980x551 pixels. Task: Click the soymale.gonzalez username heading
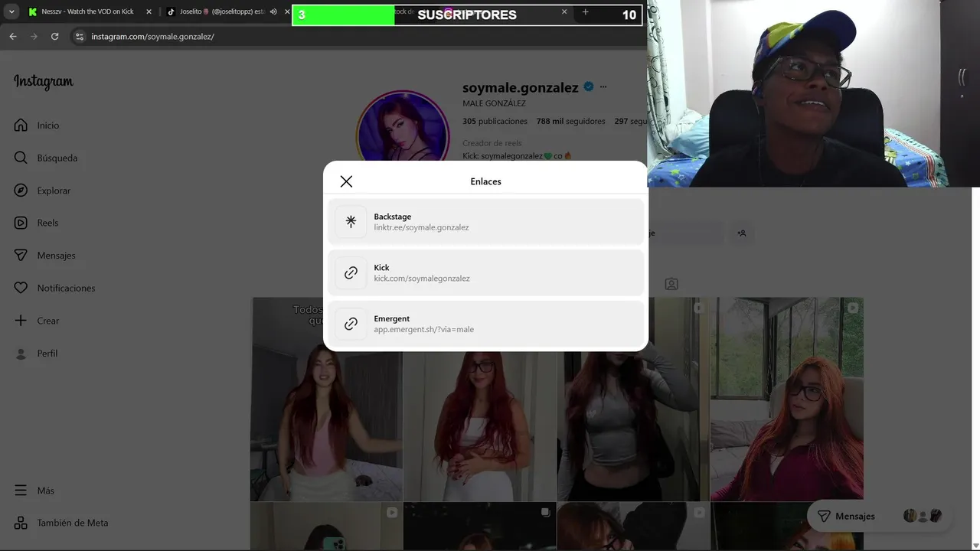[x=521, y=87]
